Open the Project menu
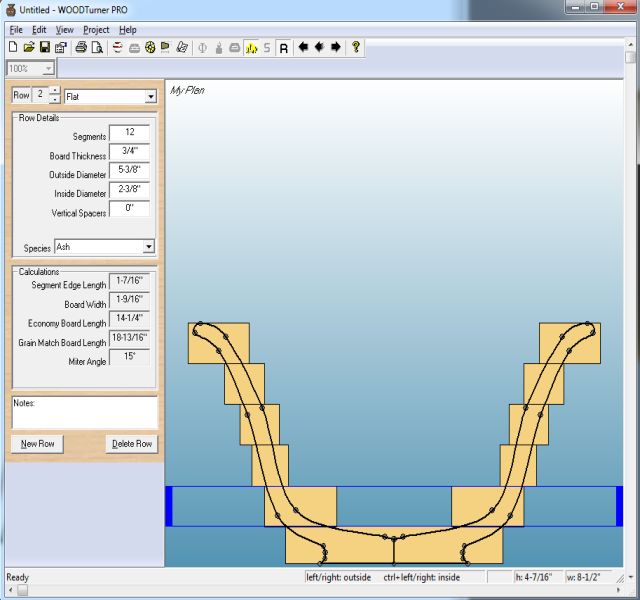Screen dimensions: 640x600 pyautogui.click(x=96, y=30)
